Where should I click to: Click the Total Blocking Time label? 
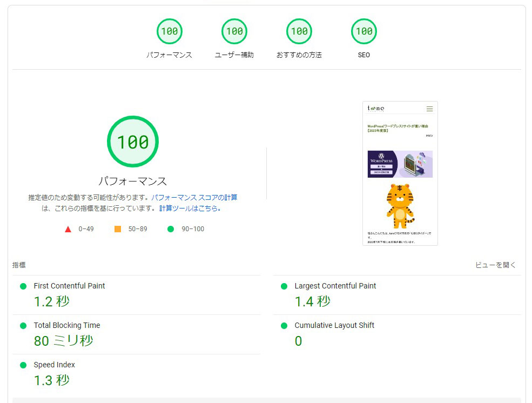(x=66, y=325)
